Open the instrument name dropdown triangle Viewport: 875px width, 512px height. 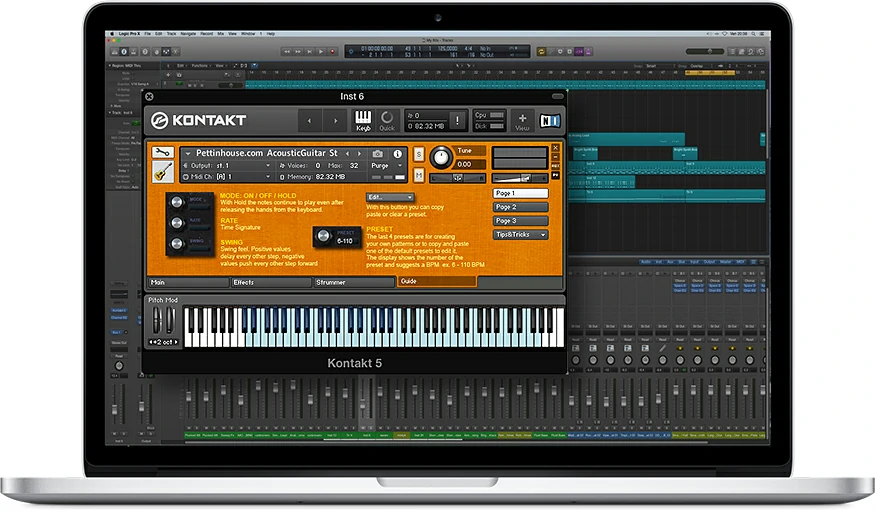click(x=188, y=153)
